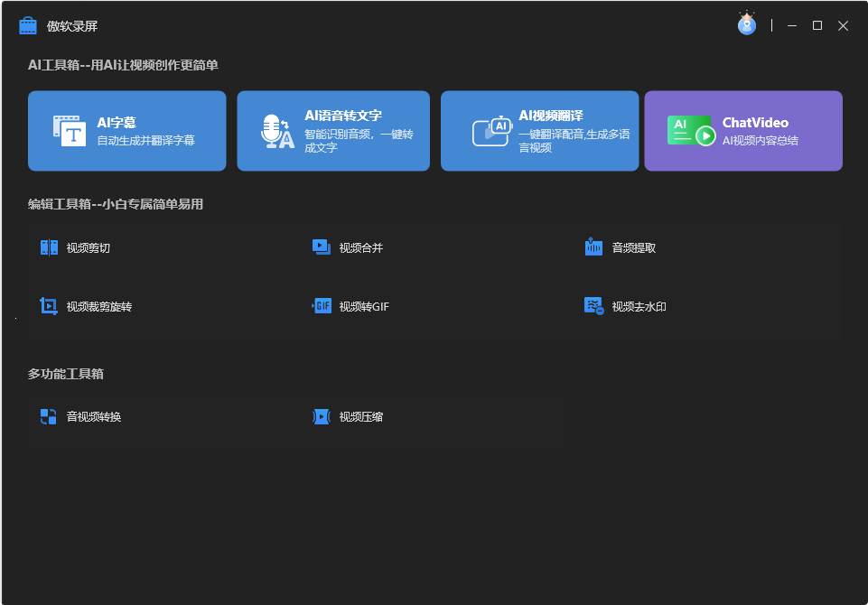Click the 傲软录屏 app logo icon
This screenshot has width=868, height=605.
coord(28,25)
